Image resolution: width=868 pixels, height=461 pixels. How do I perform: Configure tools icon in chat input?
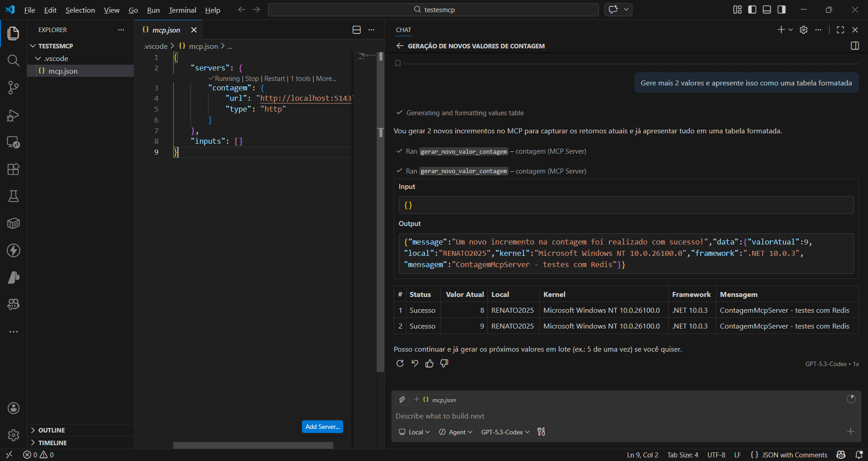541,432
